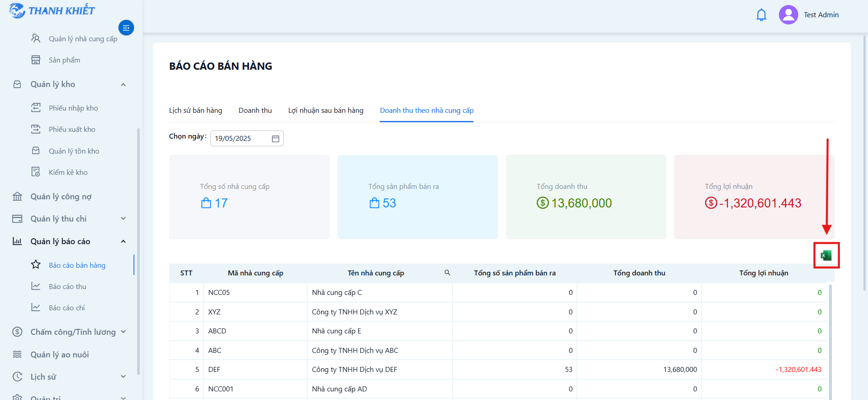
Task: Click the sidebar scrollbar
Action: coord(138,251)
